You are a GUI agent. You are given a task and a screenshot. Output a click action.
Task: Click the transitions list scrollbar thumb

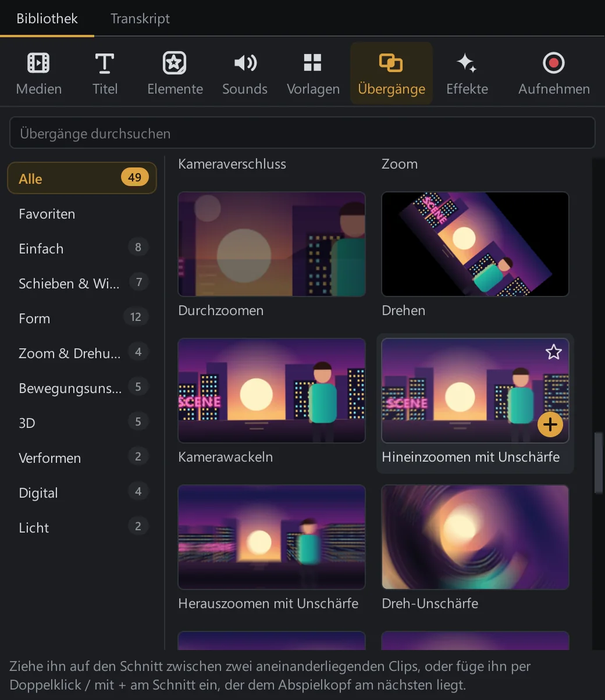(598, 463)
